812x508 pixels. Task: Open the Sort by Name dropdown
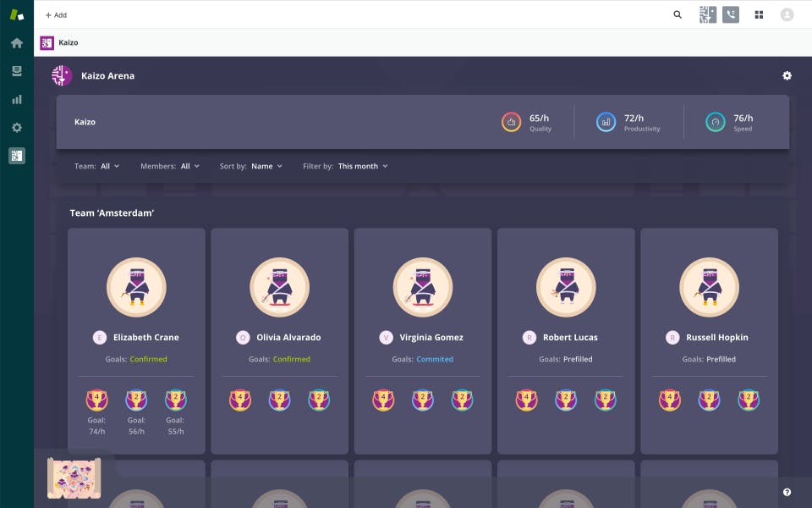click(251, 167)
